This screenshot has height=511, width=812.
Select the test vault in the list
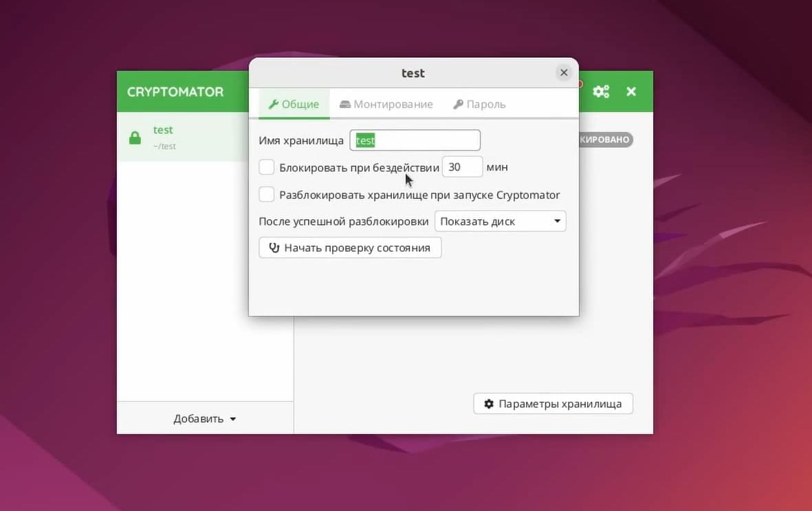pyautogui.click(x=183, y=137)
